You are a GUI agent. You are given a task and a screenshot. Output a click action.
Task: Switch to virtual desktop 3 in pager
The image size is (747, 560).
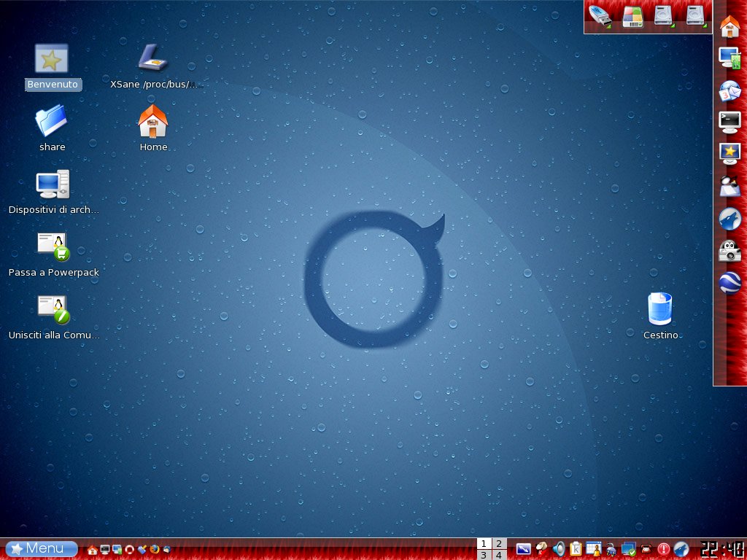[x=484, y=555]
